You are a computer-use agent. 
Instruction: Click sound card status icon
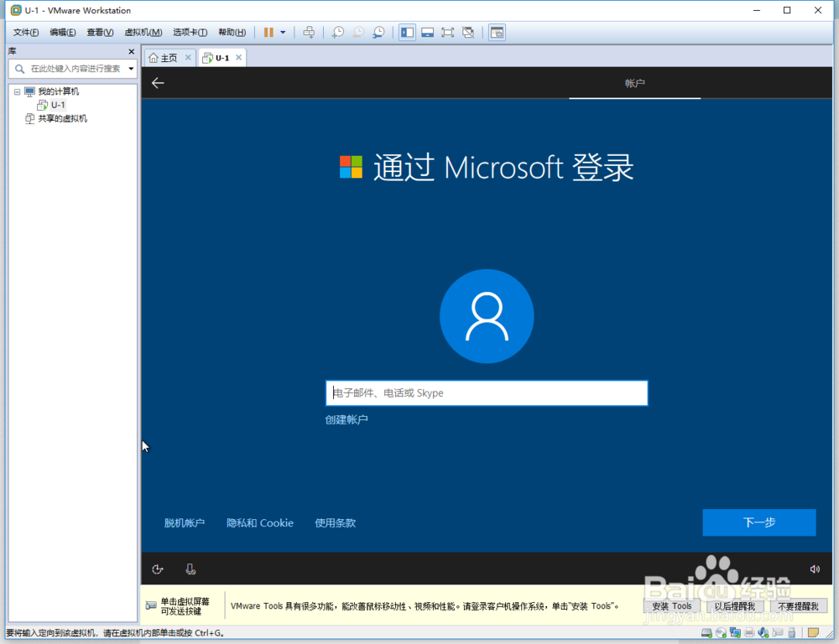[763, 633]
